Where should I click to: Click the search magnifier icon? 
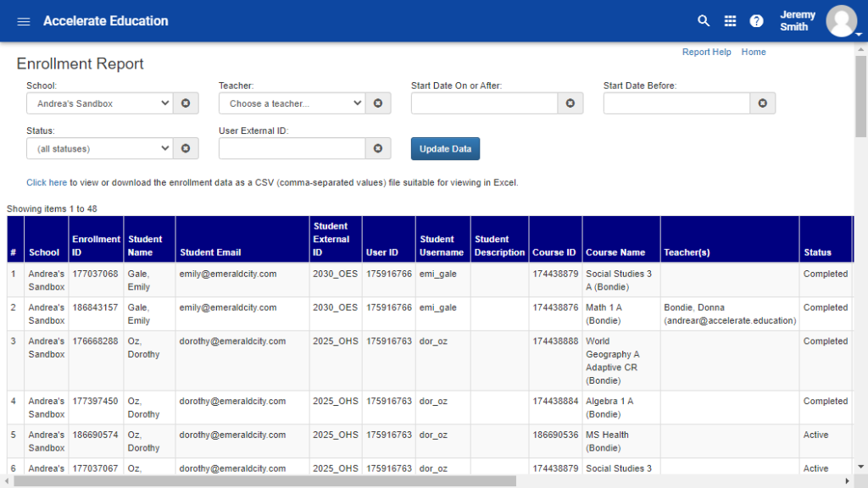pos(704,21)
